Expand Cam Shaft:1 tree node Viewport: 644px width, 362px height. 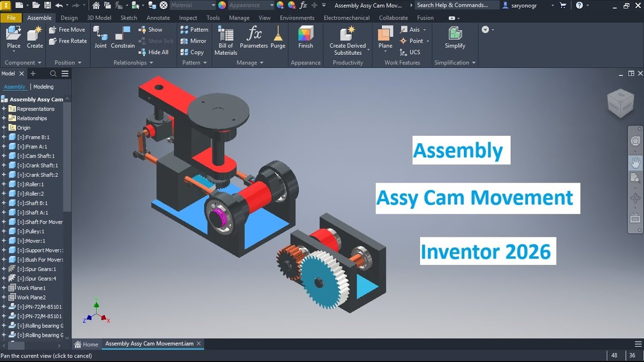tap(4, 156)
